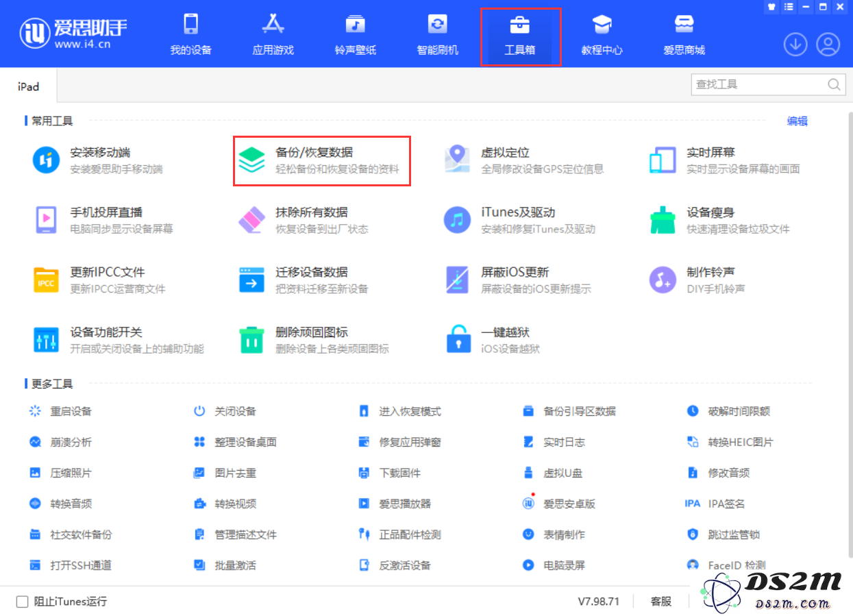
Task: Open the 教程中心 tab
Action: [x=602, y=34]
